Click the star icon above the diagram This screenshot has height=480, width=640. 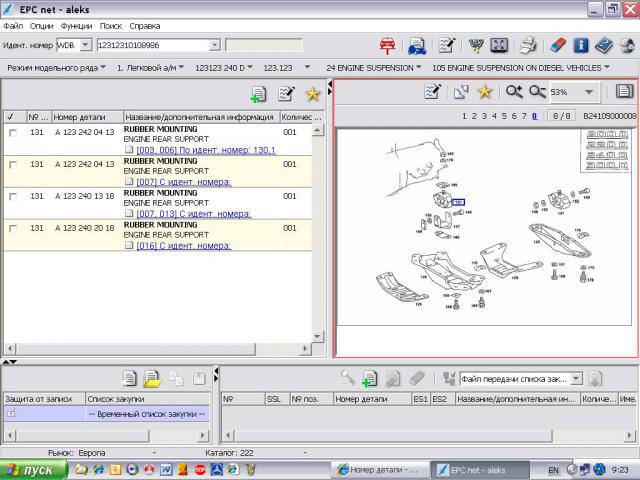point(485,92)
